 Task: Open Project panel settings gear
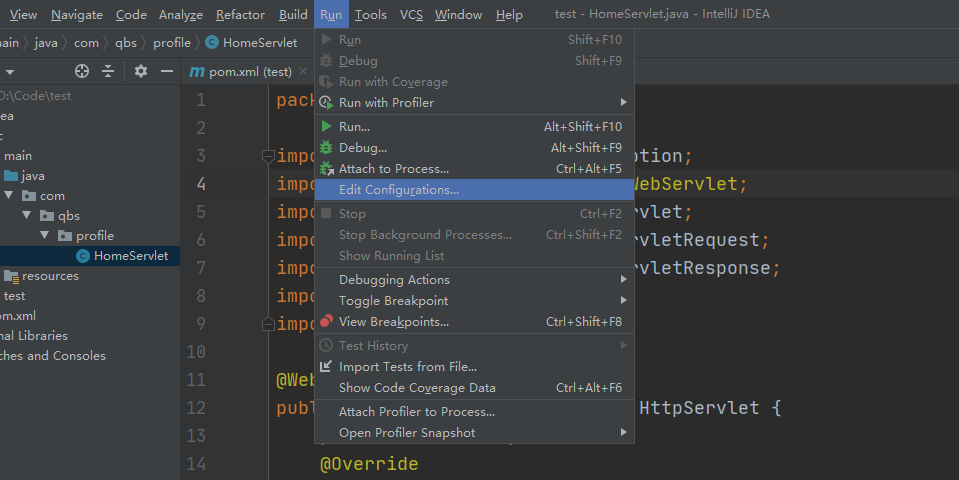tap(141, 71)
